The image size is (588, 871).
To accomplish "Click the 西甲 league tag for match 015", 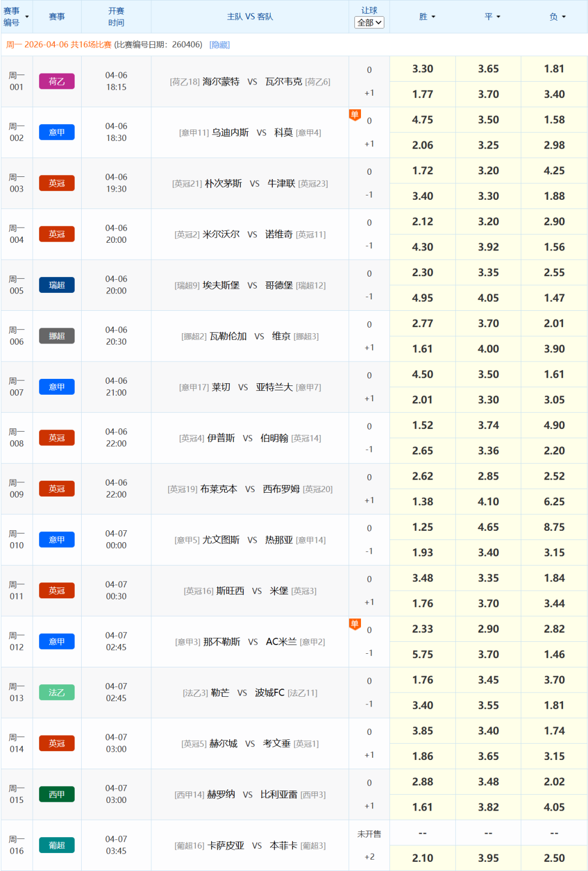I will (x=57, y=794).
